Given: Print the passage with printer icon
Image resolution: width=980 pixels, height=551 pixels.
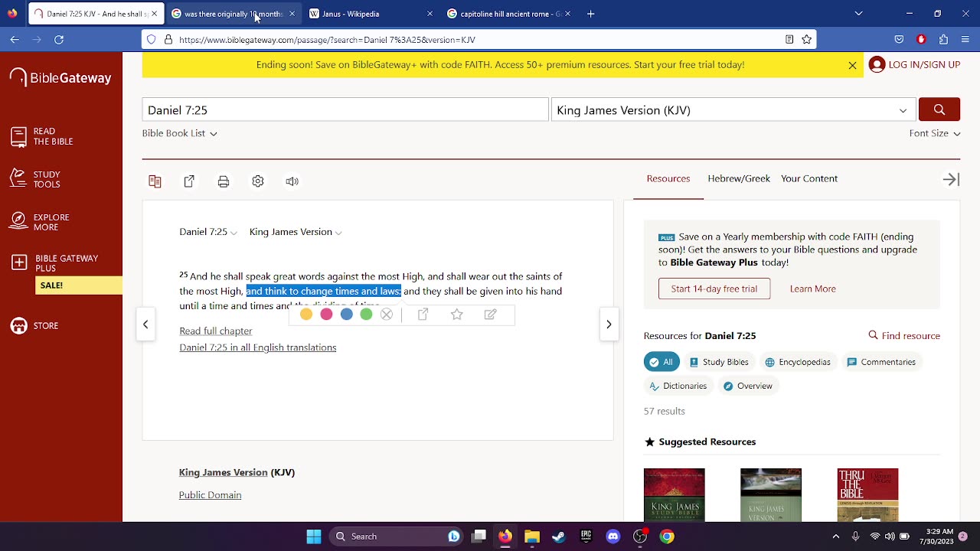Looking at the screenshot, I should [x=224, y=181].
